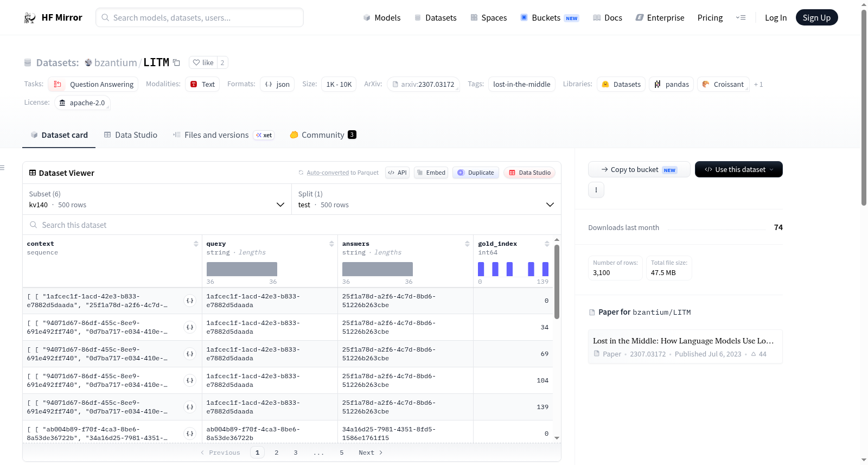868x465 pixels.
Task: Open the Files and versions tab
Action: [x=224, y=135]
